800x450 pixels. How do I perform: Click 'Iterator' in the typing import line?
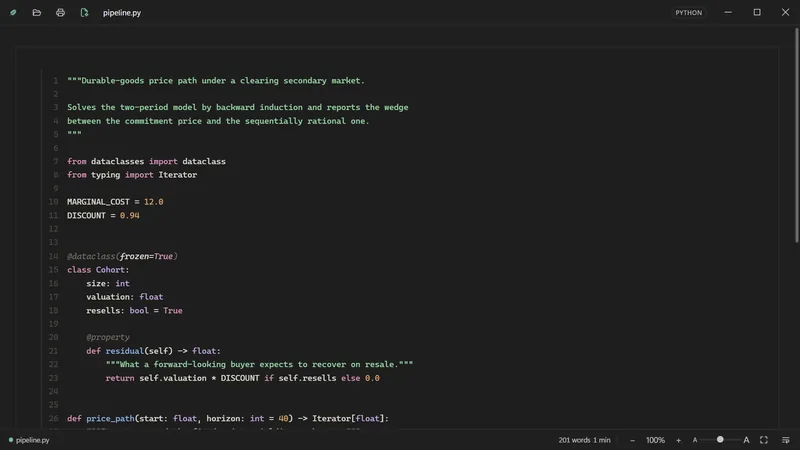178,175
